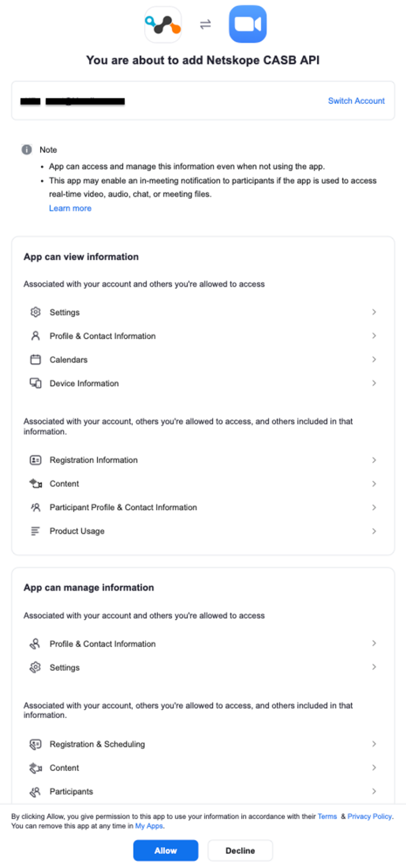406x868 pixels.
Task: Click the Netskope CASB API app icon
Action: (163, 24)
